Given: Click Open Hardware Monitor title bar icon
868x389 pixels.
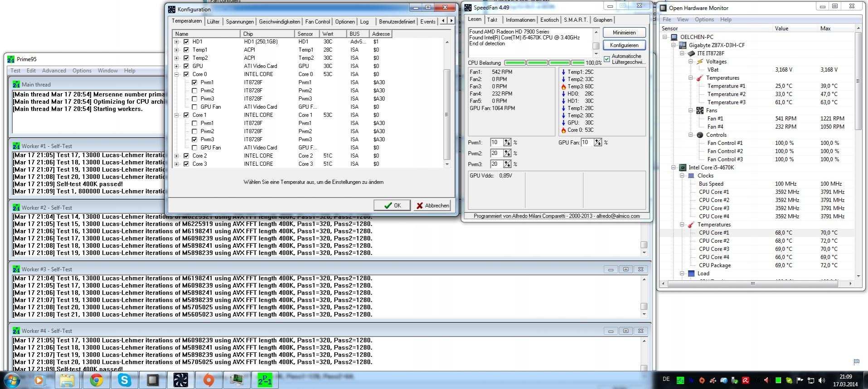Looking at the screenshot, I should coord(663,8).
